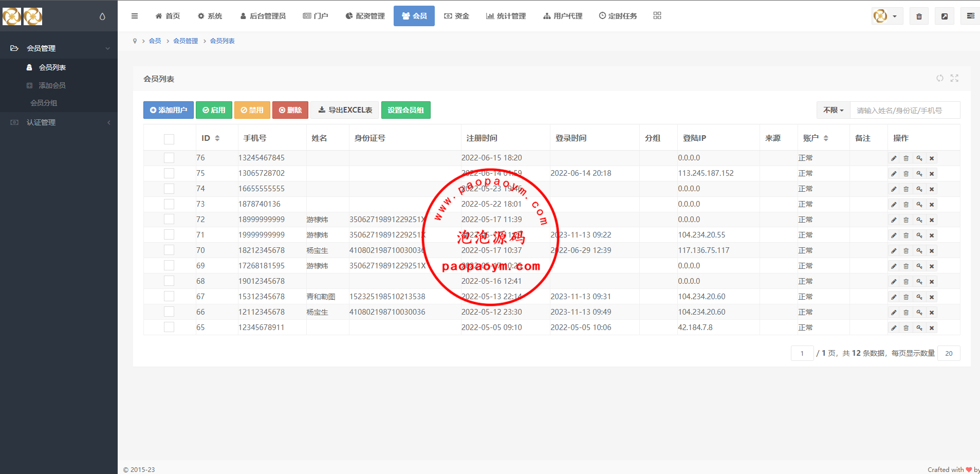Select the checkbox for member ID 76

click(169, 158)
